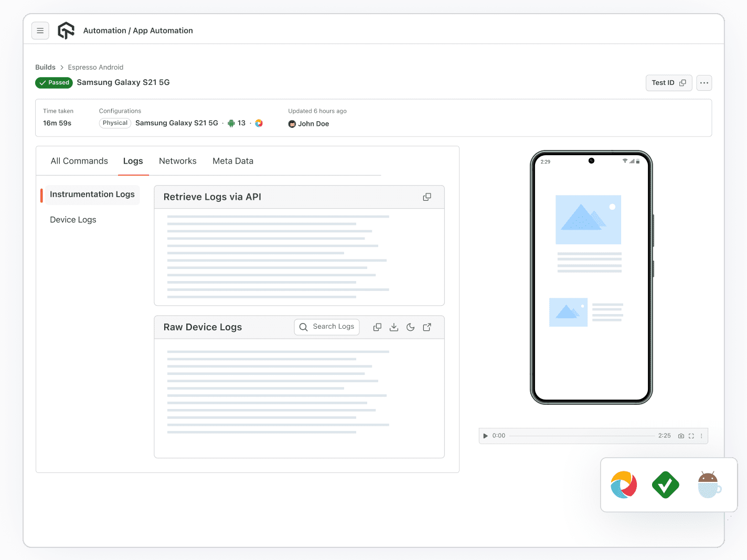Open the Networks tab
The height and width of the screenshot is (560, 747).
click(x=178, y=161)
